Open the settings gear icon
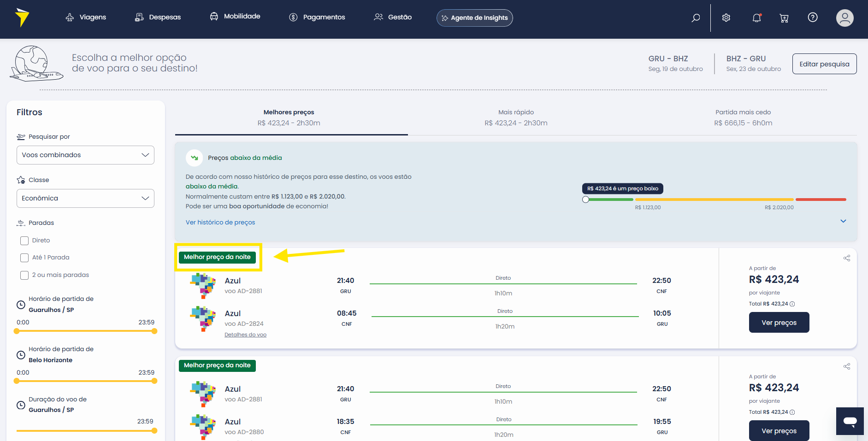Screen dimensions: 868x441 726,18
